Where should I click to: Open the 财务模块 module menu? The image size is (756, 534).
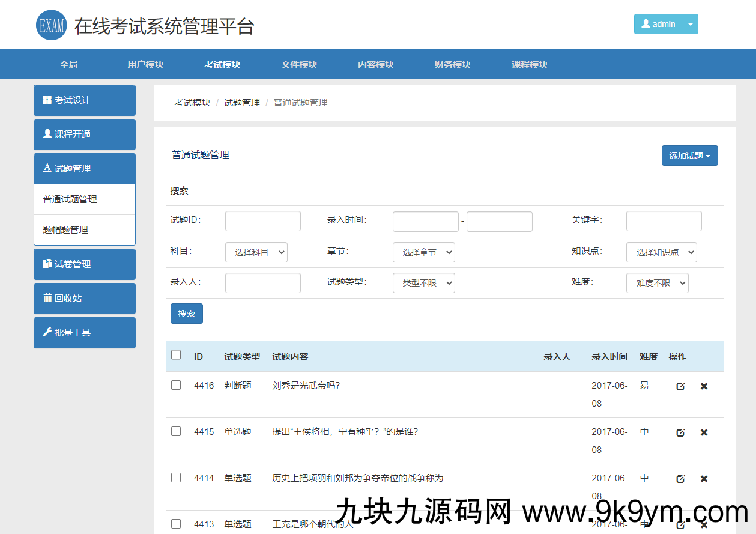point(452,64)
